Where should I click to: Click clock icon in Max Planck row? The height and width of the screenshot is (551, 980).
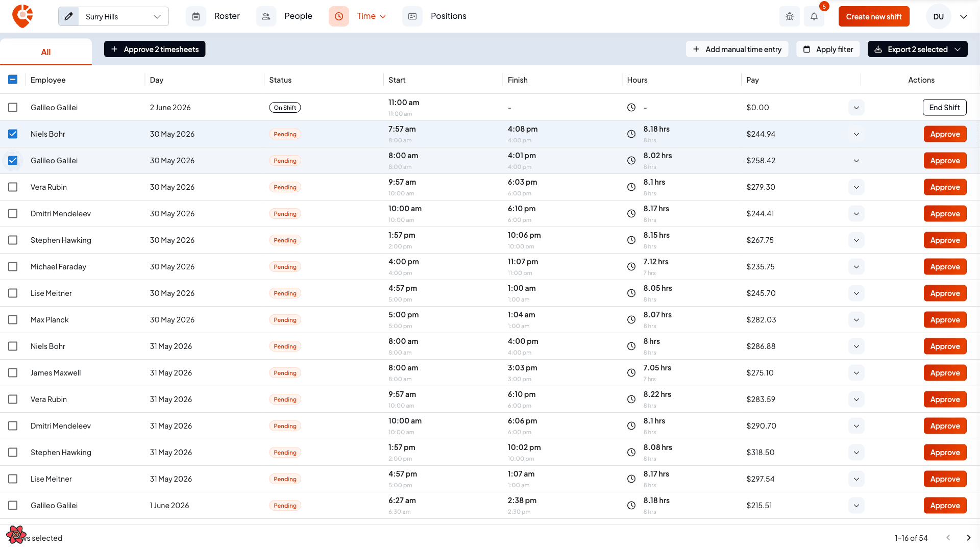[x=631, y=320]
